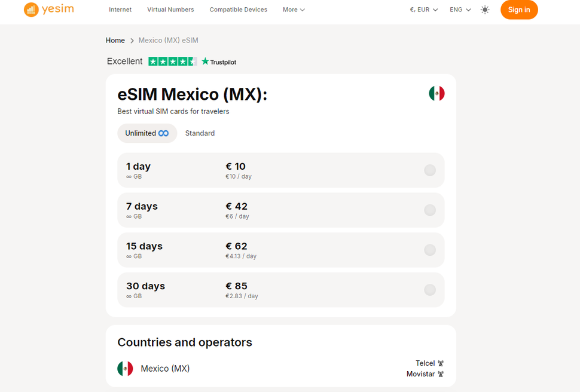
Task: Toggle light/dark theme via sun icon
Action: (x=485, y=10)
